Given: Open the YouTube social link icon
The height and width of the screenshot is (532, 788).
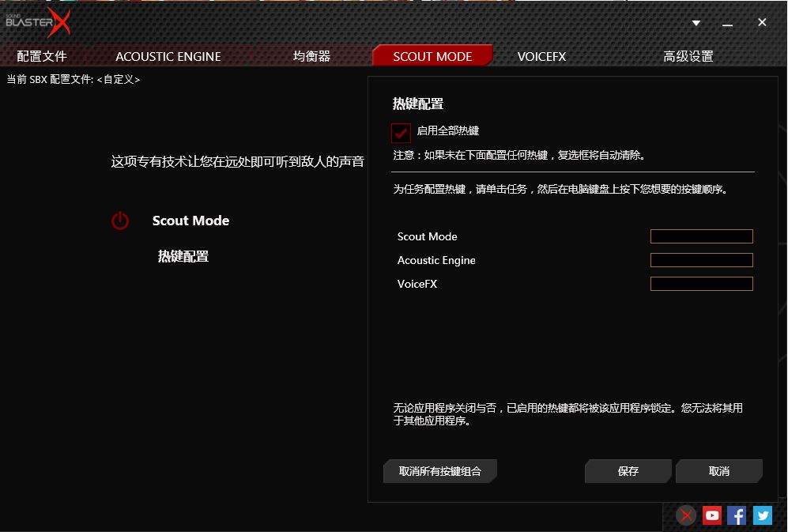Looking at the screenshot, I should tap(711, 515).
